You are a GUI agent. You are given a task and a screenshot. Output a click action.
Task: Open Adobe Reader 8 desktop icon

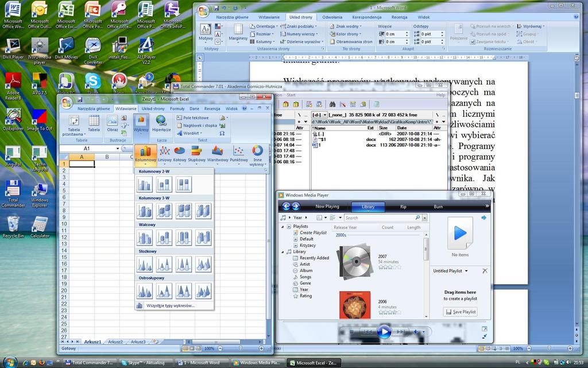(13, 86)
